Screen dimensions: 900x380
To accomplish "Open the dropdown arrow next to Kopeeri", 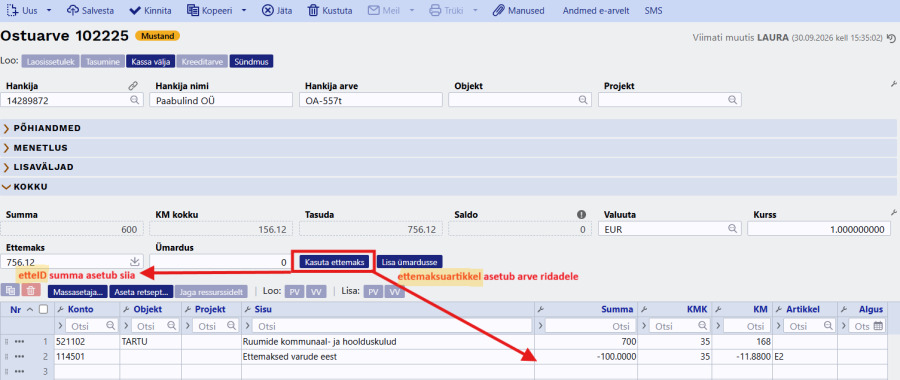I will (244, 10).
